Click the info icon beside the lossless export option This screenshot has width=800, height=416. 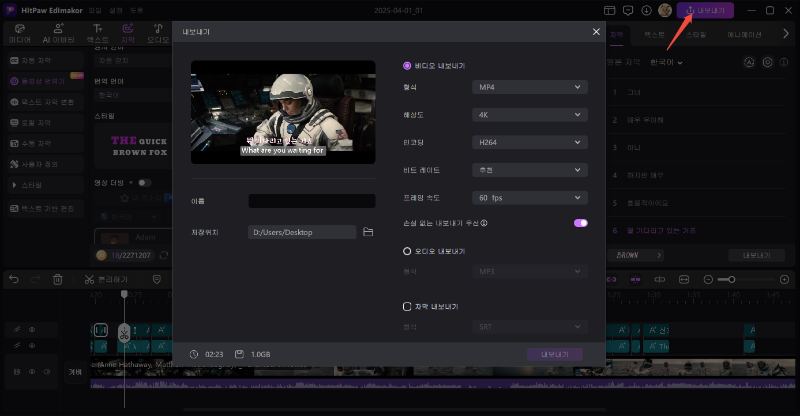484,223
